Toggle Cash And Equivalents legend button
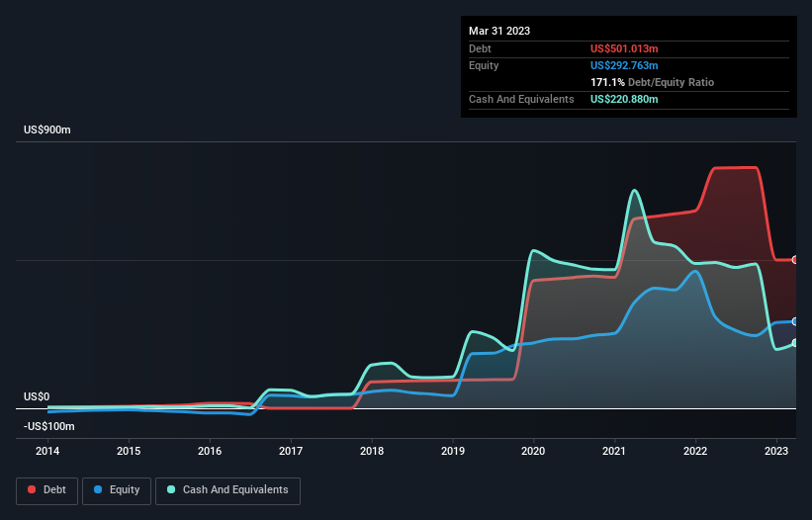 [x=227, y=490]
